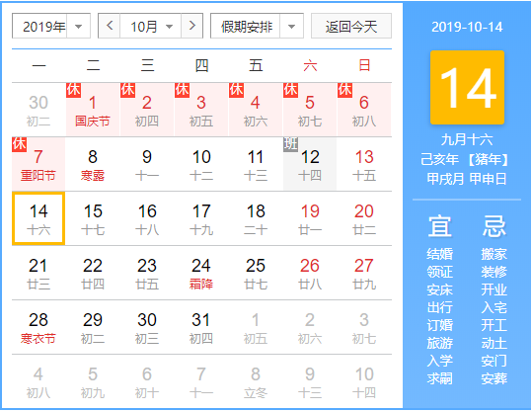Go to next month arrow
532x412 pixels.
click(x=192, y=26)
